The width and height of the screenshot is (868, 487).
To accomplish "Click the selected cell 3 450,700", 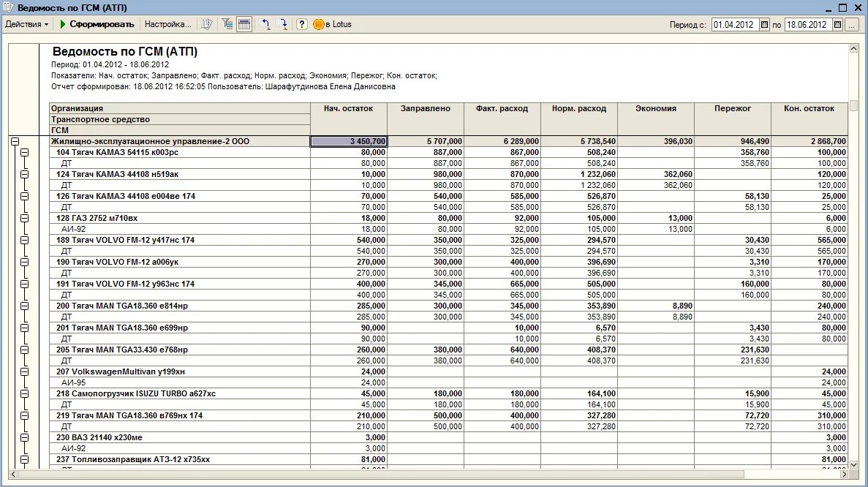I will [x=349, y=142].
